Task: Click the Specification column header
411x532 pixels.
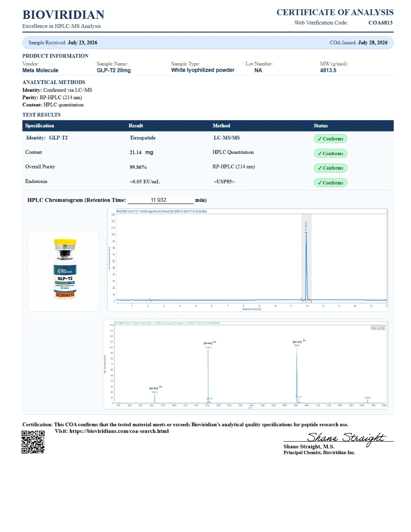Action: click(39, 126)
